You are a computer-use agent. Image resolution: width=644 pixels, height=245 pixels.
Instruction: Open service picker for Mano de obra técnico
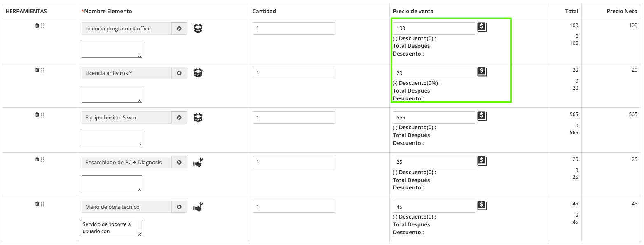[x=198, y=207]
